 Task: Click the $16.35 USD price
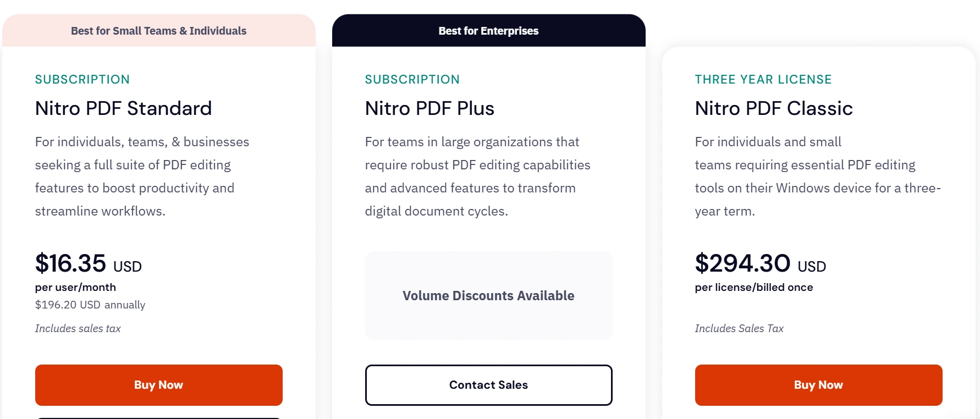(x=88, y=264)
